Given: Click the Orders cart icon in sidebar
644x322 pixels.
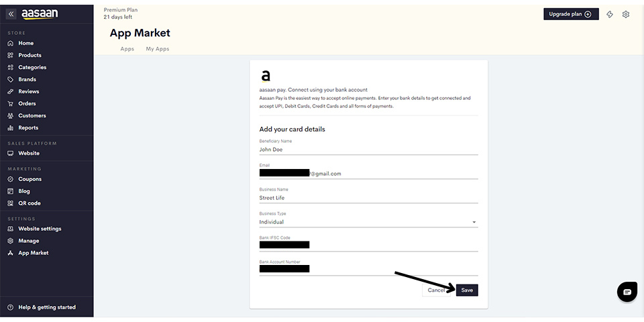Looking at the screenshot, I should click(11, 103).
